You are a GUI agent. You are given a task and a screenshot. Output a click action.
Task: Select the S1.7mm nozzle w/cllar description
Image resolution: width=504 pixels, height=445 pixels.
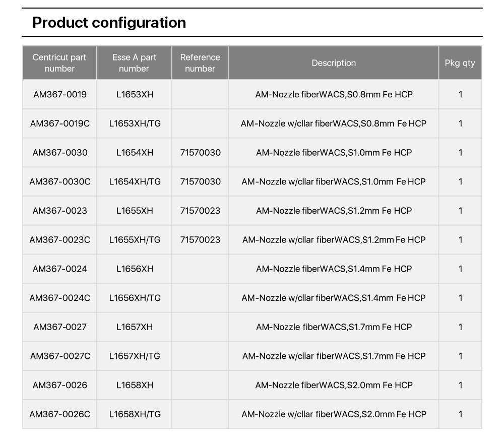pyautogui.click(x=334, y=356)
